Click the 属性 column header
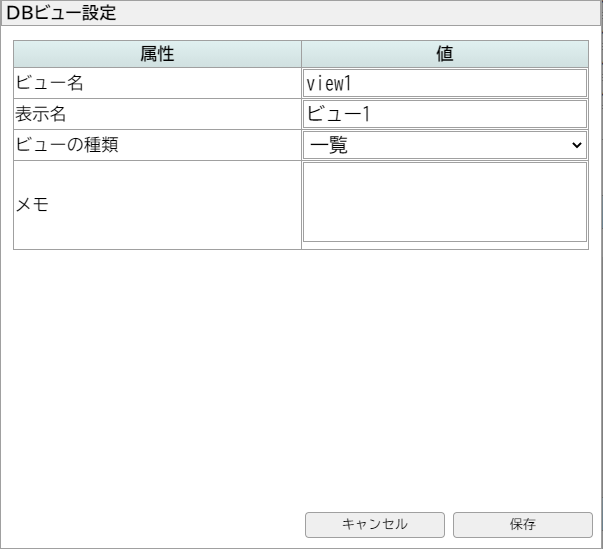 coord(157,54)
